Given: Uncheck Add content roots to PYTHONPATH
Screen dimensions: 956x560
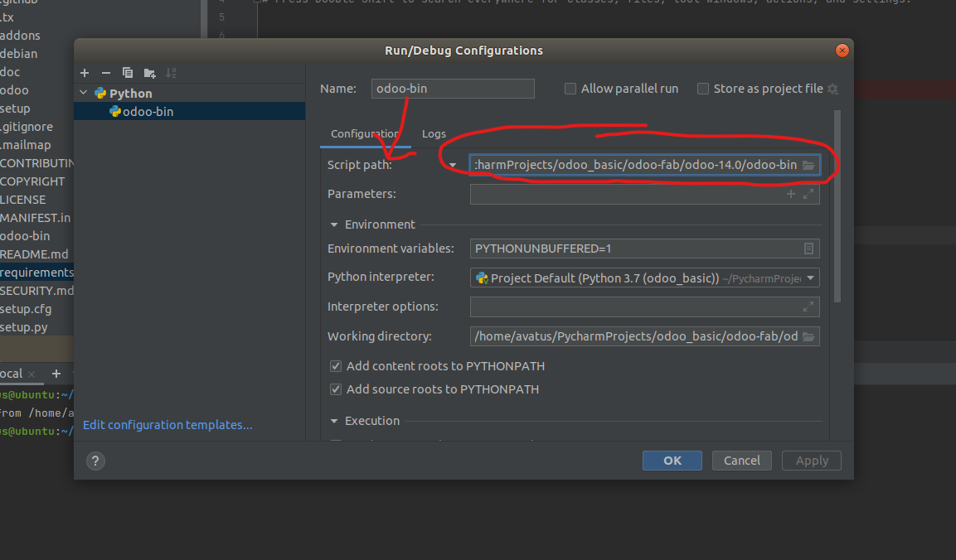Looking at the screenshot, I should coord(335,366).
